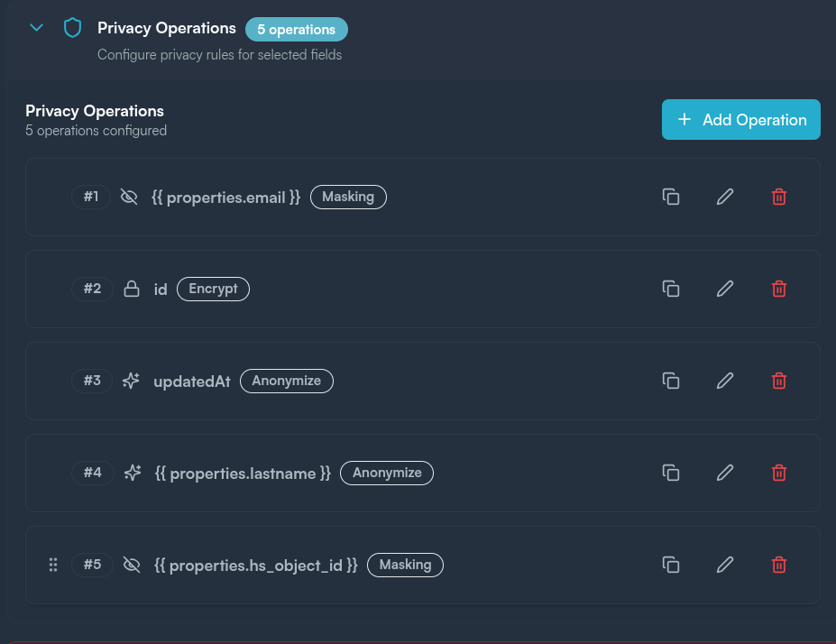Screen dimensions: 836x644
Task: Delete the properties.hs_object_id masking operation
Action: [x=779, y=565]
